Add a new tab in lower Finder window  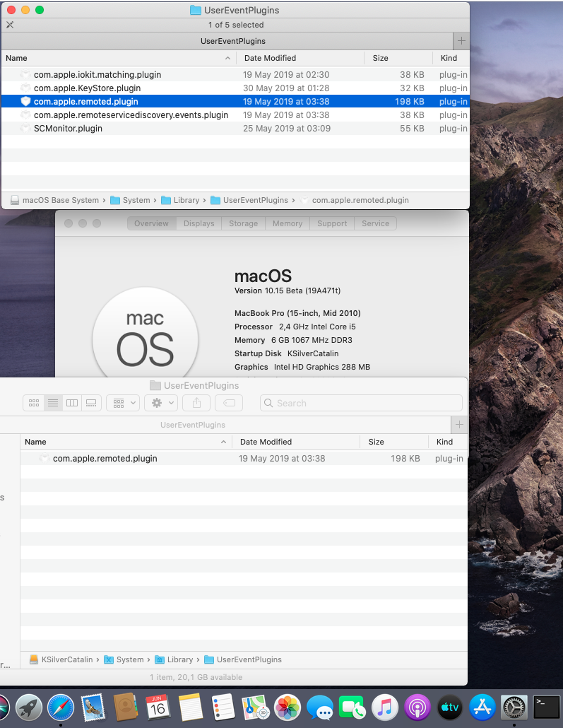coord(459,425)
